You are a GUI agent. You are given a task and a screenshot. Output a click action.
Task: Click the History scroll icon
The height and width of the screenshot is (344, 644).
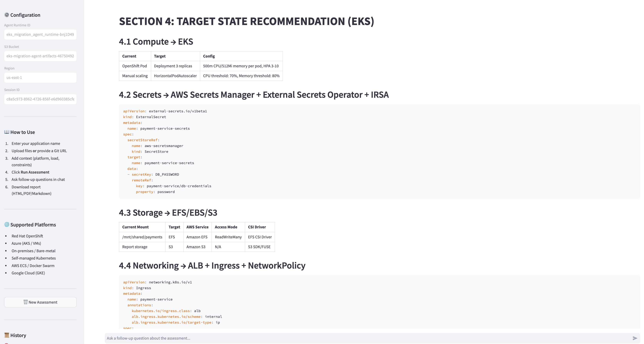7,335
